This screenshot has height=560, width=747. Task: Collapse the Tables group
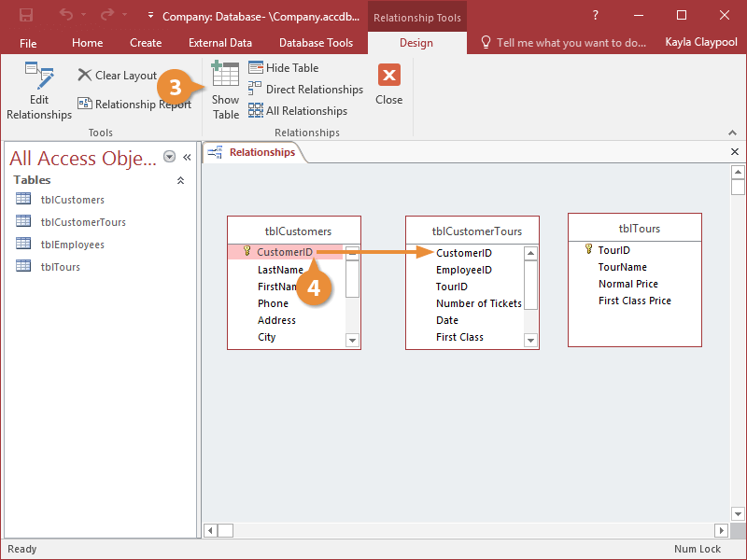point(180,180)
